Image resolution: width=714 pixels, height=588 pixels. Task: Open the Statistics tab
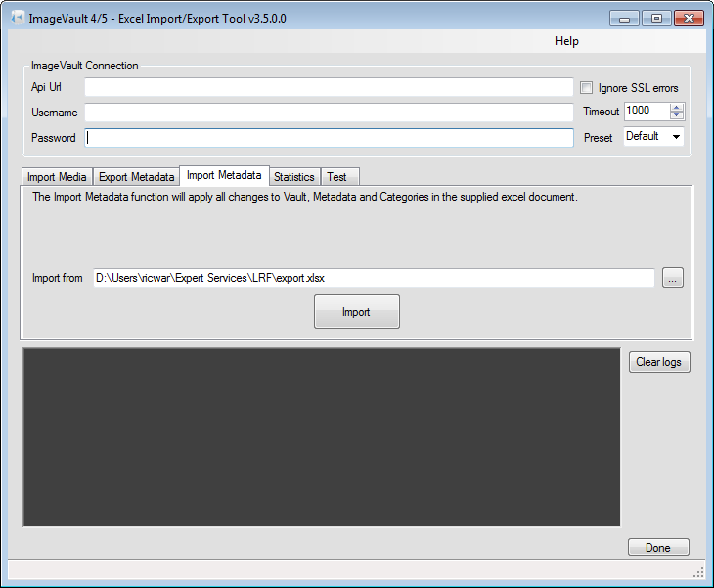click(294, 177)
